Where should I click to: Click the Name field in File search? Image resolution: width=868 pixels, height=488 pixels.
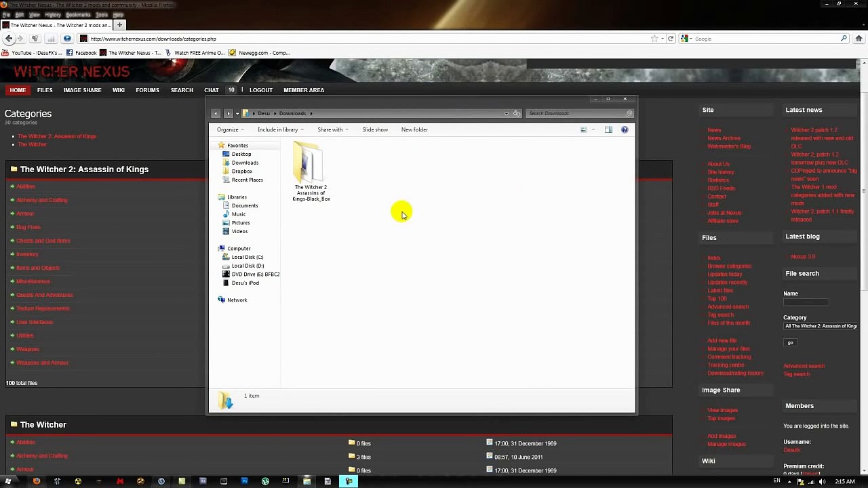[x=806, y=302]
